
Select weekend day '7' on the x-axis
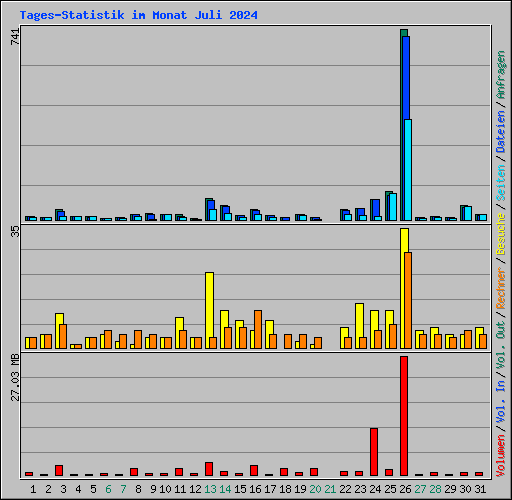coord(123,489)
